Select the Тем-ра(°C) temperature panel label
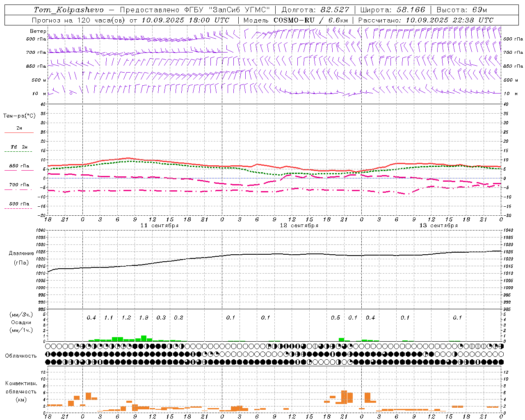Image resolution: width=525 pixels, height=420 pixels. (19, 116)
